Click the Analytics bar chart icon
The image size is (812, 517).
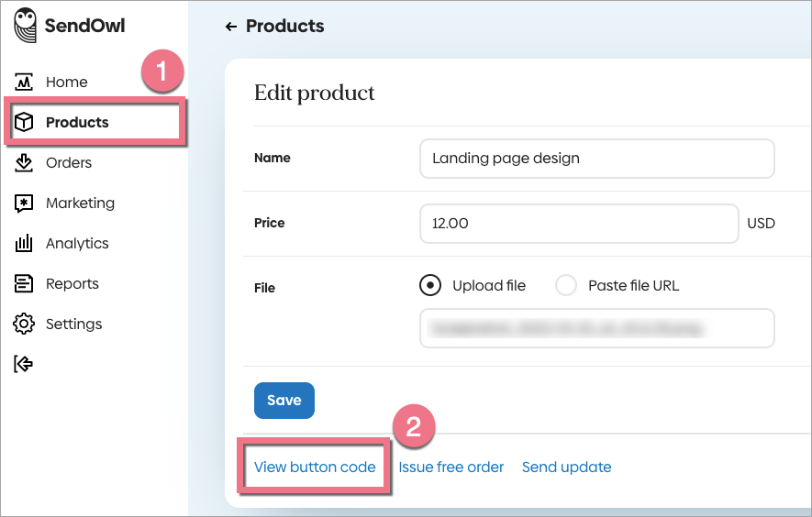click(25, 244)
